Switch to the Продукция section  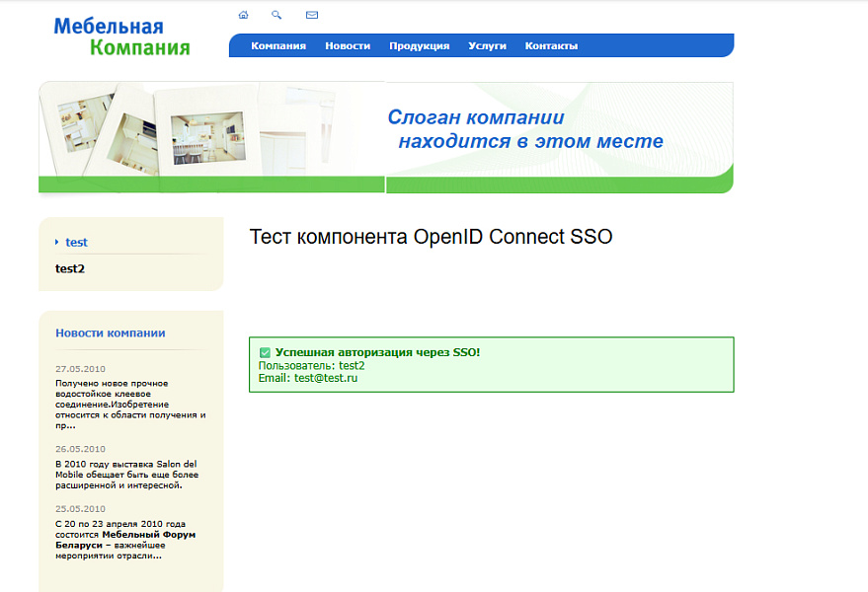pos(420,45)
